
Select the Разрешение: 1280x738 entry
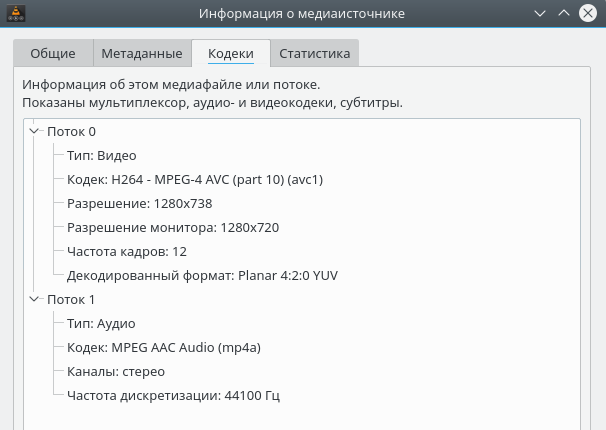139,203
